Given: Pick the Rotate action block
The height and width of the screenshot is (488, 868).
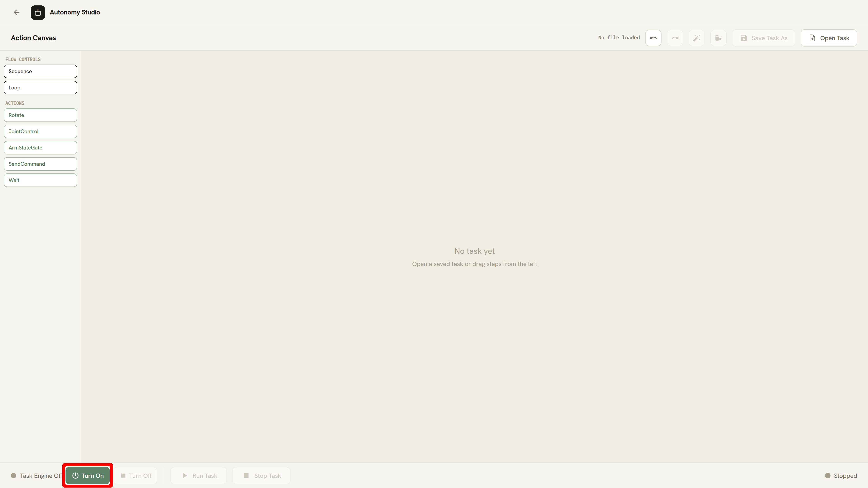Looking at the screenshot, I should (x=40, y=115).
